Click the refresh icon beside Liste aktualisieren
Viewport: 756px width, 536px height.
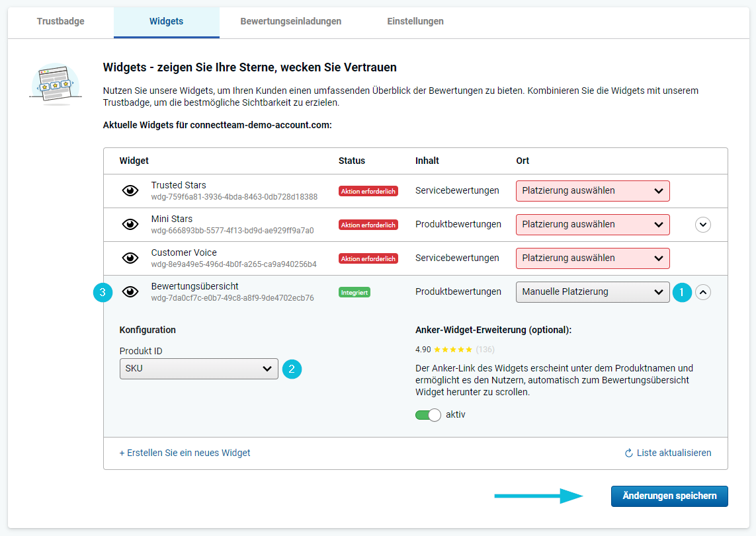pos(628,453)
